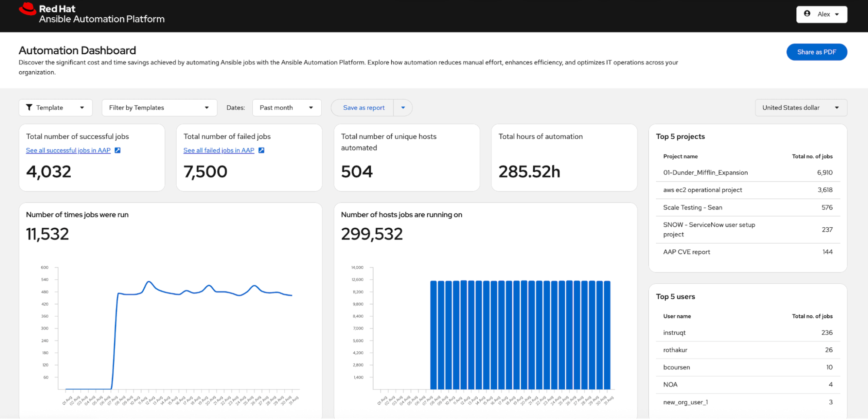Open See all successful jobs in AAP
The image size is (868, 419).
click(68, 151)
